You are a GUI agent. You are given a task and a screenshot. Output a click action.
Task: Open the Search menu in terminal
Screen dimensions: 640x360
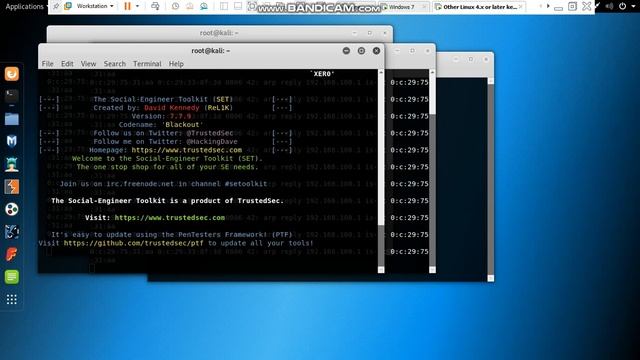[x=115, y=64]
